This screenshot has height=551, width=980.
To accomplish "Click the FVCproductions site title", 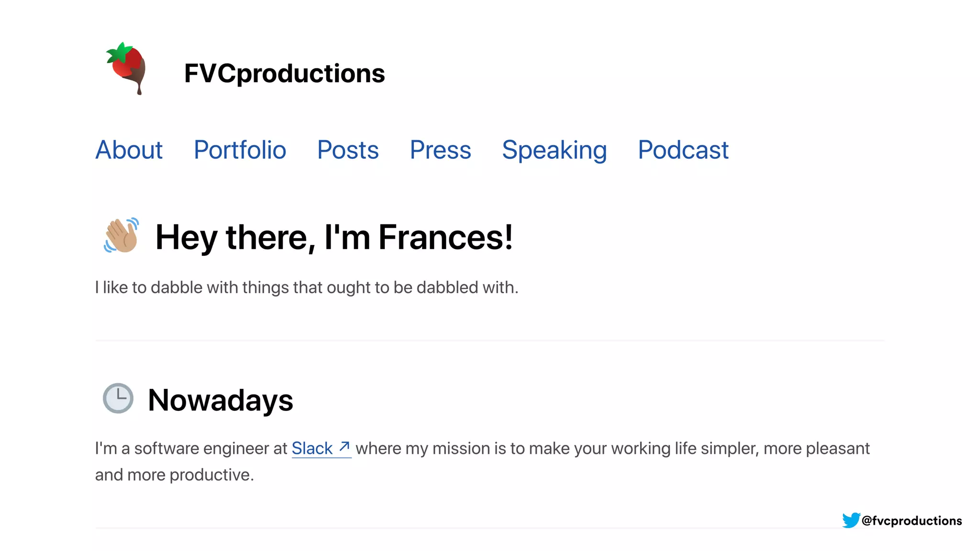I will (284, 73).
